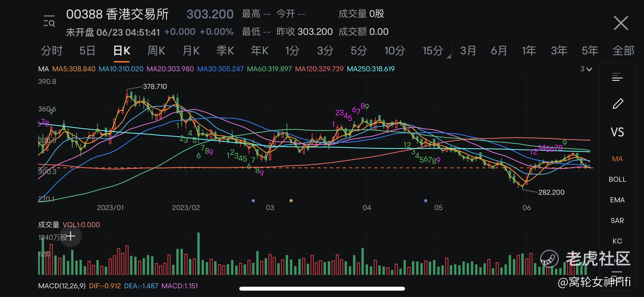Enable the EMA indicator
The image size is (644, 297).
(617, 200)
